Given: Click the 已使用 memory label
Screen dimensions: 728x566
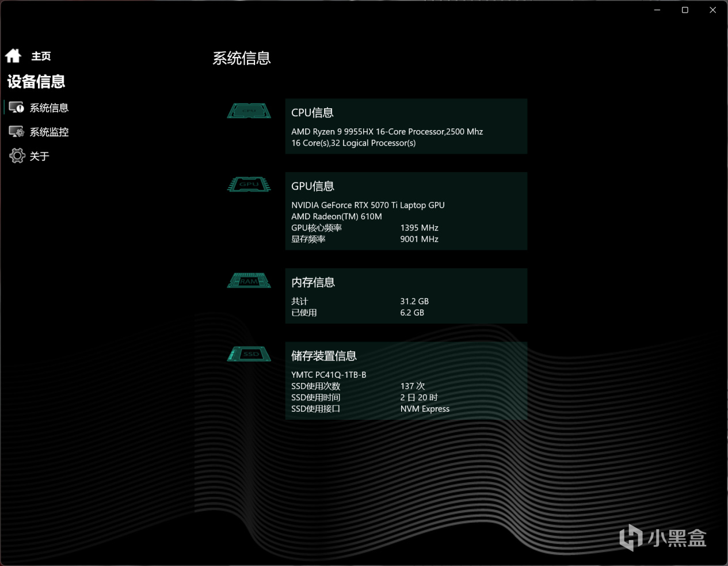Looking at the screenshot, I should click(x=304, y=313).
